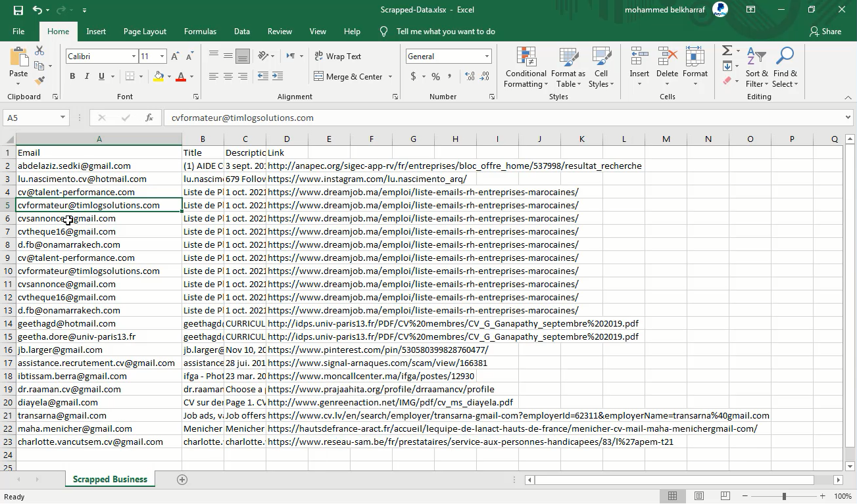Align text to the right
The width and height of the screenshot is (857, 504).
tap(243, 77)
